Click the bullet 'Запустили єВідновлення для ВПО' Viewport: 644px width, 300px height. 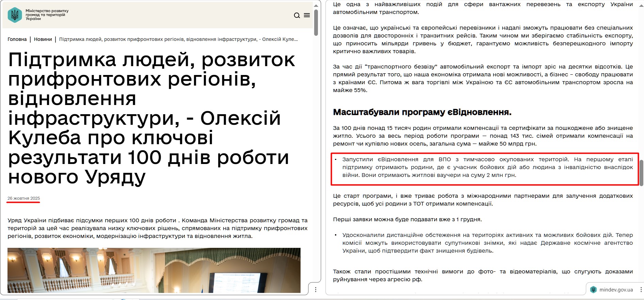[x=487, y=167]
